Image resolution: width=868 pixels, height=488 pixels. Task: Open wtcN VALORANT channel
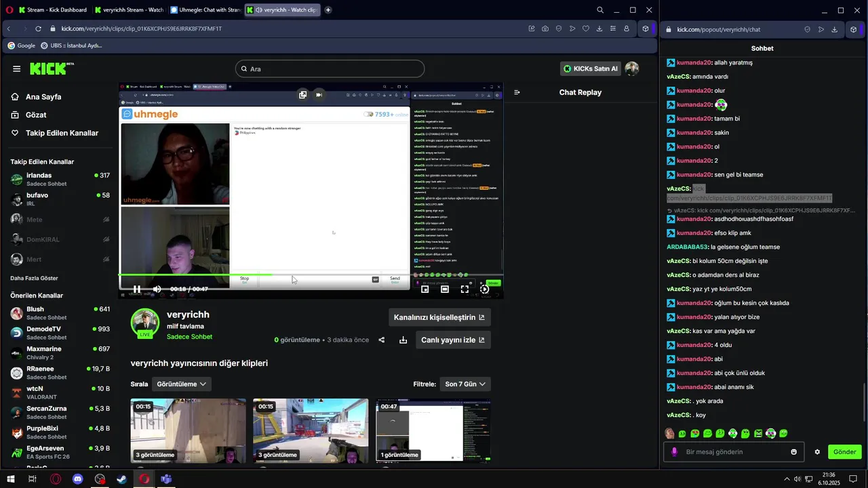pos(60,392)
